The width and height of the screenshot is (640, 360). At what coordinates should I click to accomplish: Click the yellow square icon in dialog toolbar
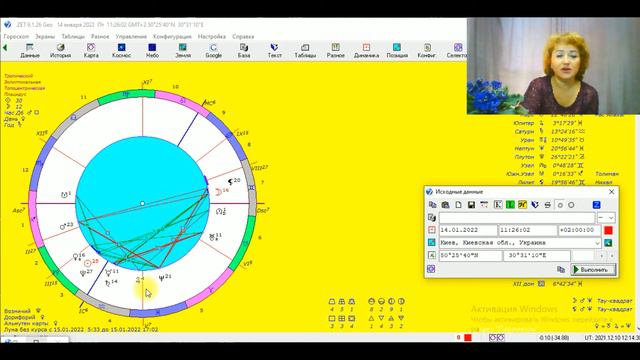click(522, 205)
